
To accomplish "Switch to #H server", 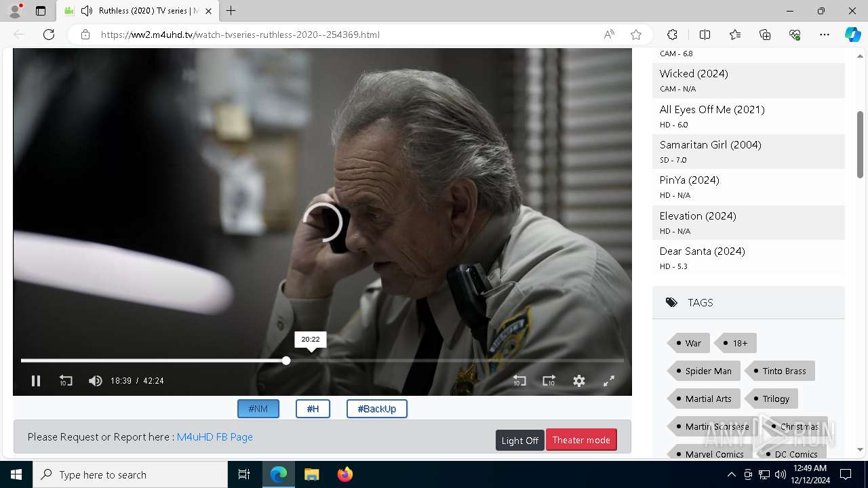I will [313, 409].
